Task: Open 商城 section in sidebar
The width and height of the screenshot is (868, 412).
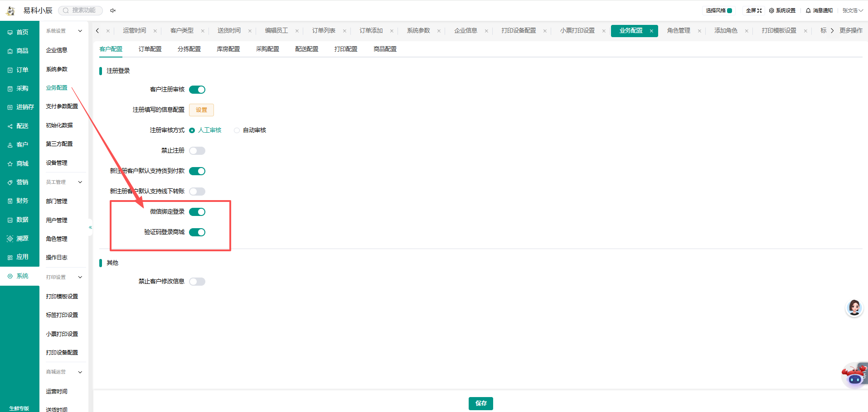Action: click(x=19, y=163)
